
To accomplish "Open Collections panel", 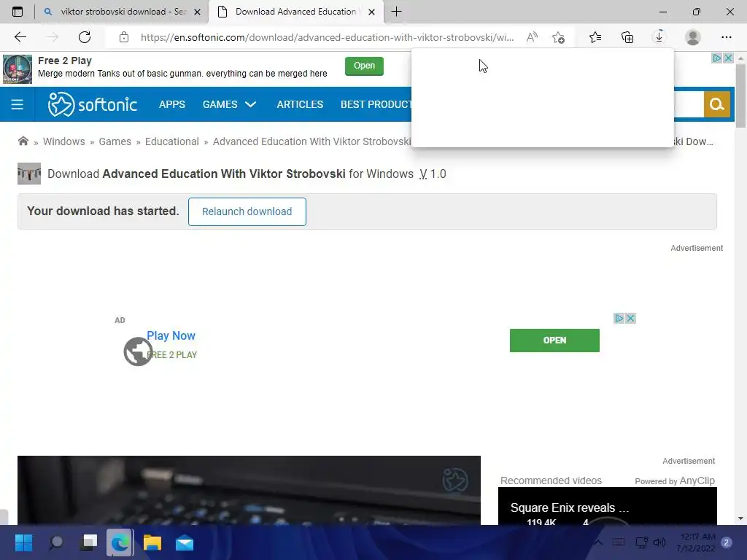I will [627, 37].
